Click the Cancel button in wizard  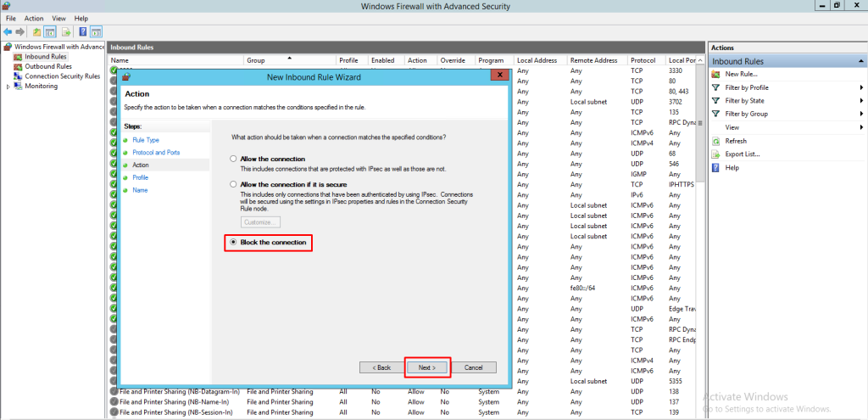click(x=474, y=367)
